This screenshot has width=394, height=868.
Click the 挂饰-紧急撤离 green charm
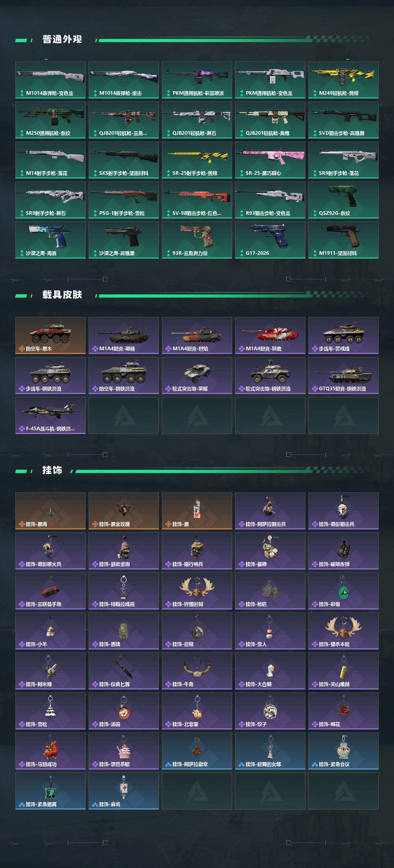tap(50, 791)
